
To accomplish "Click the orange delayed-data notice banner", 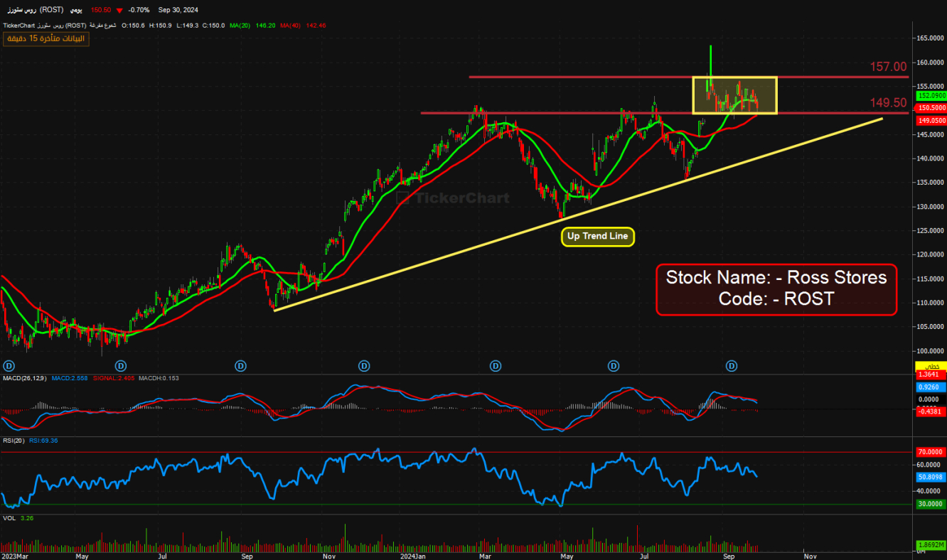I will coord(46,38).
